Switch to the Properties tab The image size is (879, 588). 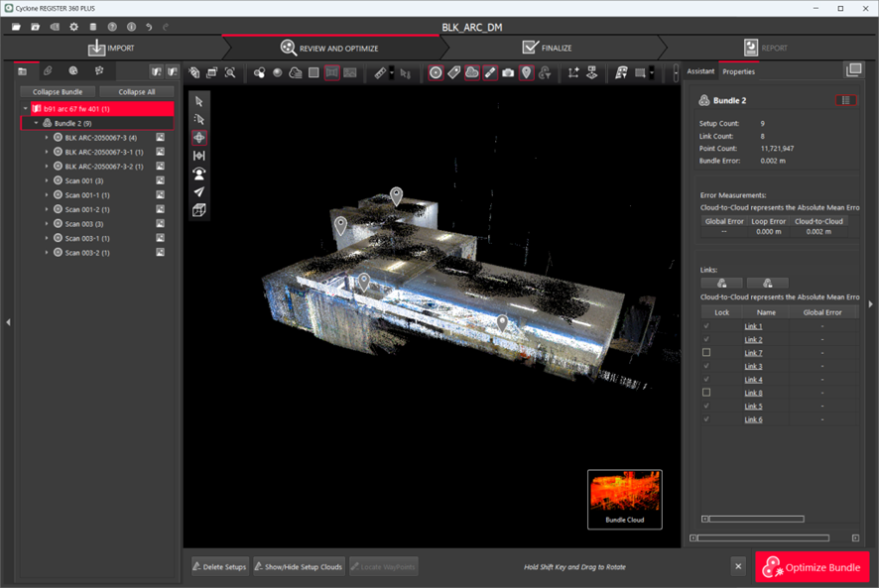click(x=738, y=71)
